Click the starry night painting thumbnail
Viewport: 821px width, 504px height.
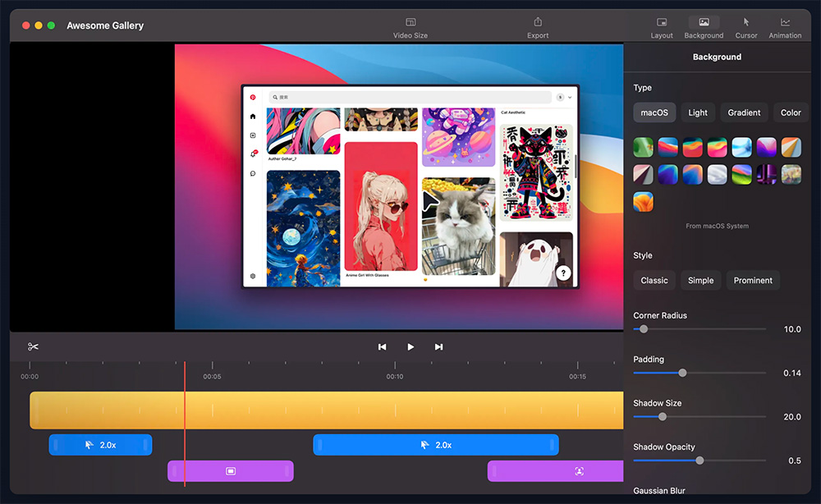tap(303, 229)
